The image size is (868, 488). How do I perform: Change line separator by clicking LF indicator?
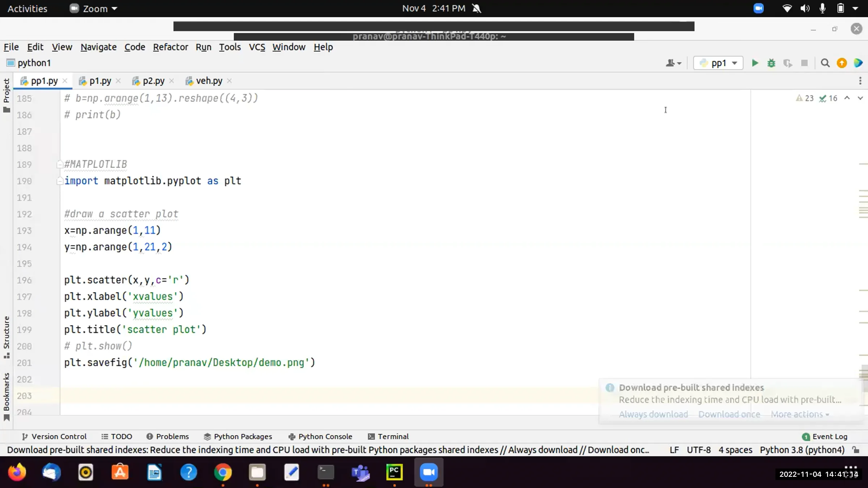pyautogui.click(x=674, y=450)
